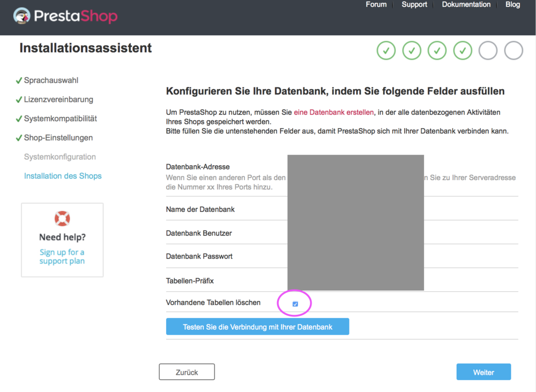
Task: Click the Weiter button
Action: click(x=483, y=372)
